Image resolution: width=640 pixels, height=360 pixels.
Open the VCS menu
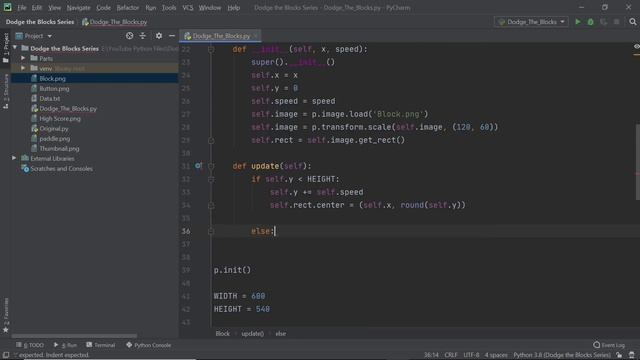(188, 7)
